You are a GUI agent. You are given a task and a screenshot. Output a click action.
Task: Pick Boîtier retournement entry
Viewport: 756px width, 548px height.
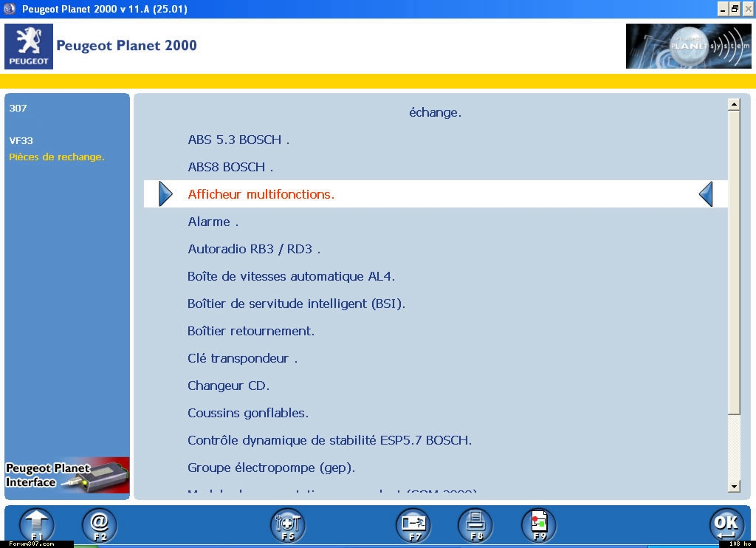point(251,331)
